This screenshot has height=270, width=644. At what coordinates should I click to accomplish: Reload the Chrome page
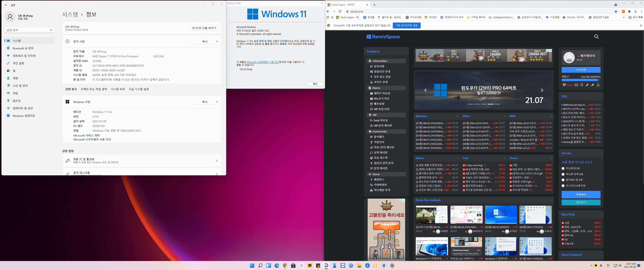[340, 11]
